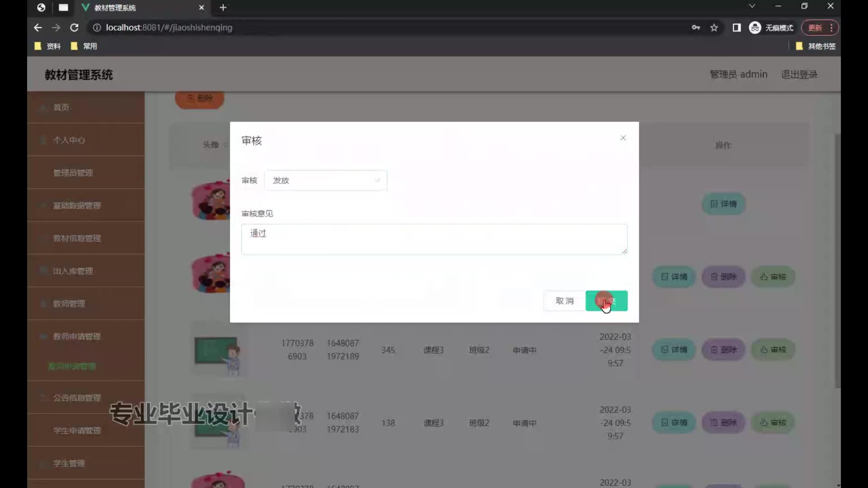Expand 教师管理 in the sidebar
Screen dimensions: 868x488
(x=86, y=304)
